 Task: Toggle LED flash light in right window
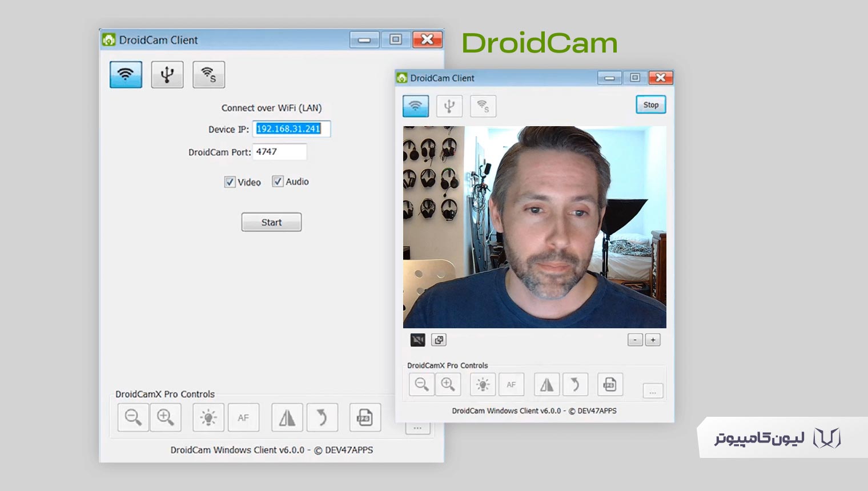[483, 384]
